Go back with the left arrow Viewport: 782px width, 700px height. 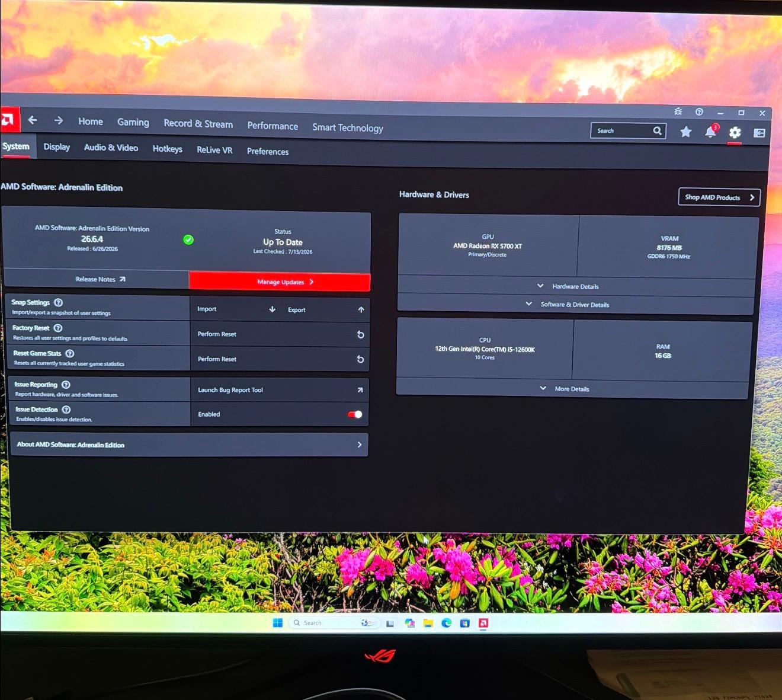[x=33, y=120]
